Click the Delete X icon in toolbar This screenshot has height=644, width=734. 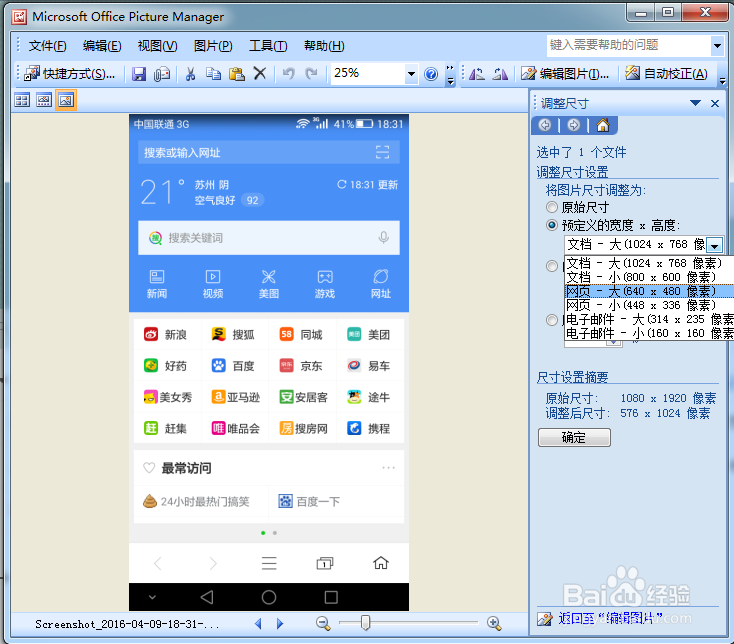[x=259, y=73]
